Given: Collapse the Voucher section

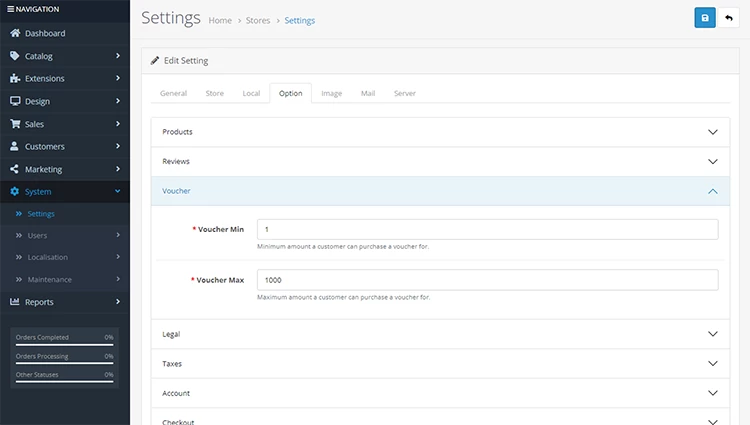Looking at the screenshot, I should pos(440,191).
